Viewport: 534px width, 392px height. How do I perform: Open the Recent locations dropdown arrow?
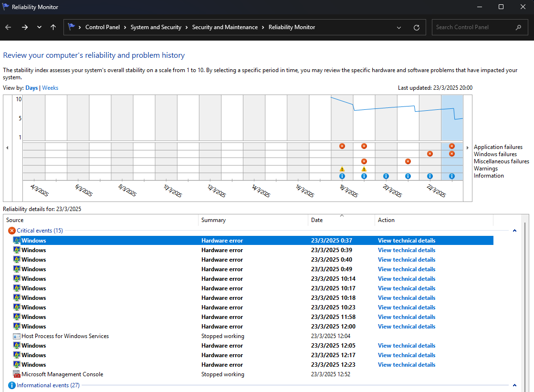pos(39,27)
